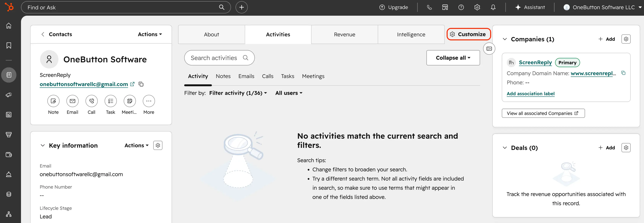Open the Actions dropdown beside Contacts
Image resolution: width=644 pixels, height=223 pixels.
(x=150, y=34)
